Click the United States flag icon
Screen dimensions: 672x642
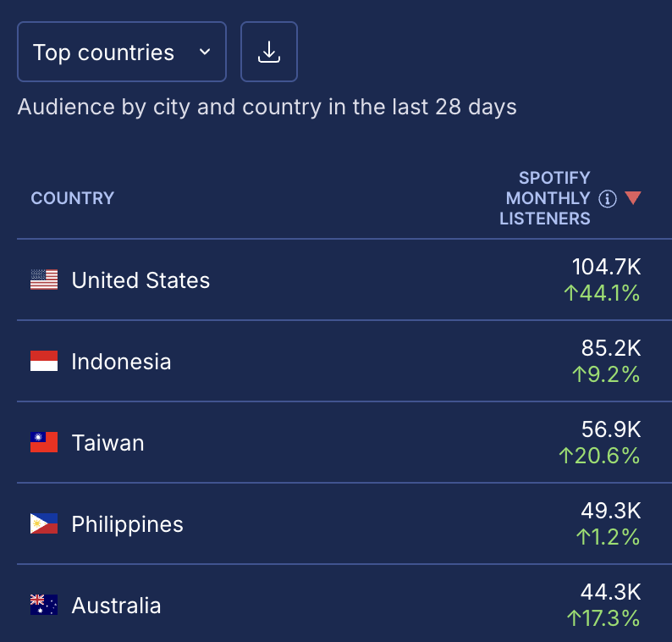44,279
